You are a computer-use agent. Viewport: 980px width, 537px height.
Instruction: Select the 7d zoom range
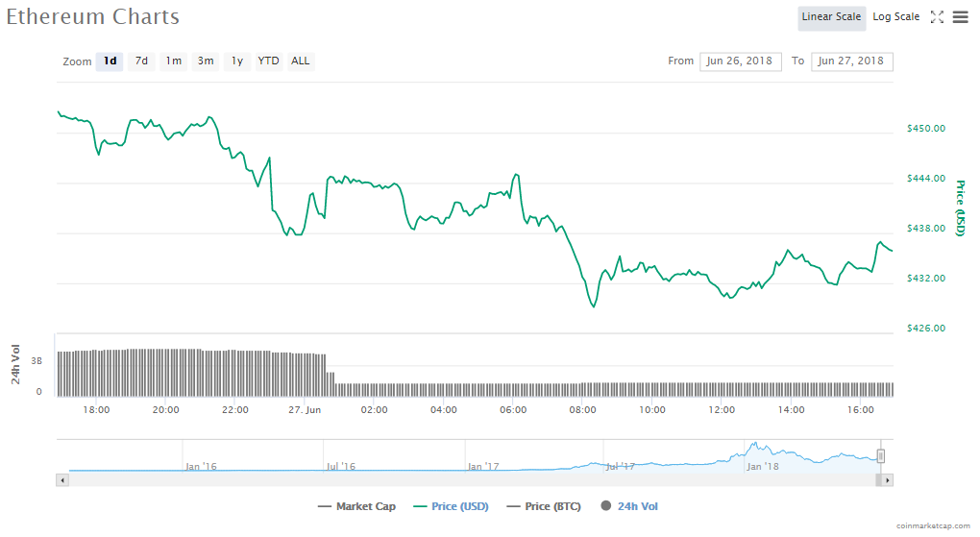[141, 61]
